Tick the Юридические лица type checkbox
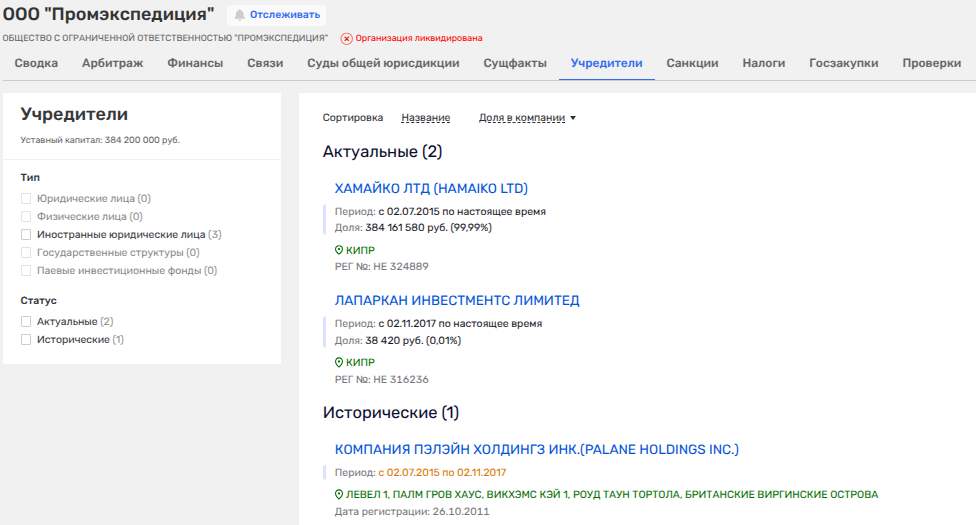This screenshot has width=976, height=525. [26, 199]
